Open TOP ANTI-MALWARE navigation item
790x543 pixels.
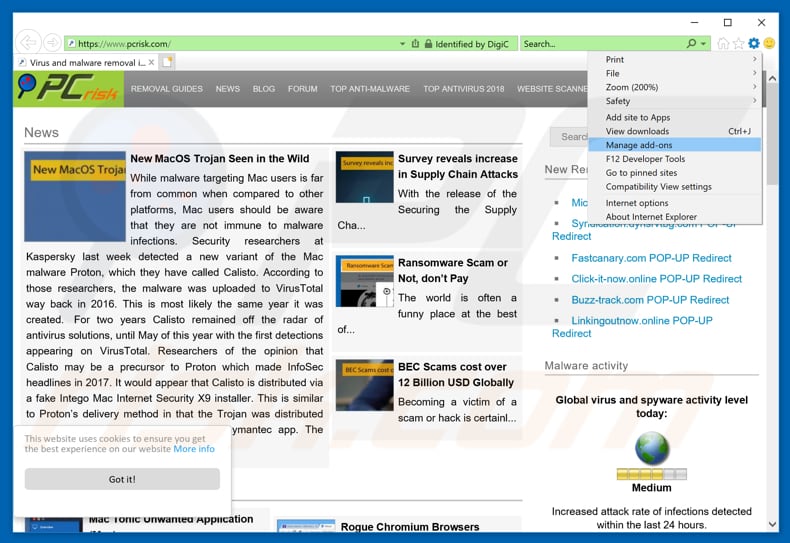click(x=370, y=89)
